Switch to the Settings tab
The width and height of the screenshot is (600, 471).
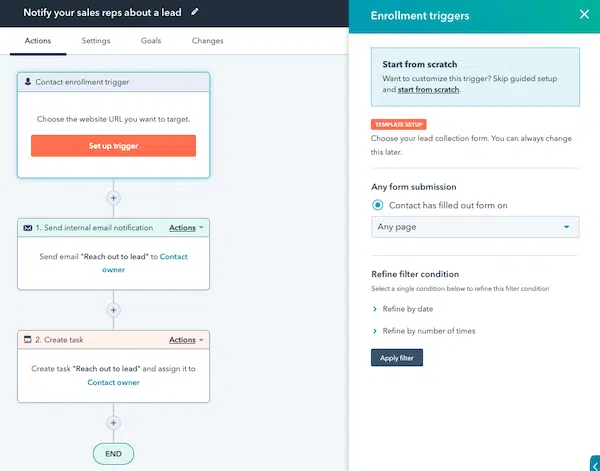coord(96,41)
